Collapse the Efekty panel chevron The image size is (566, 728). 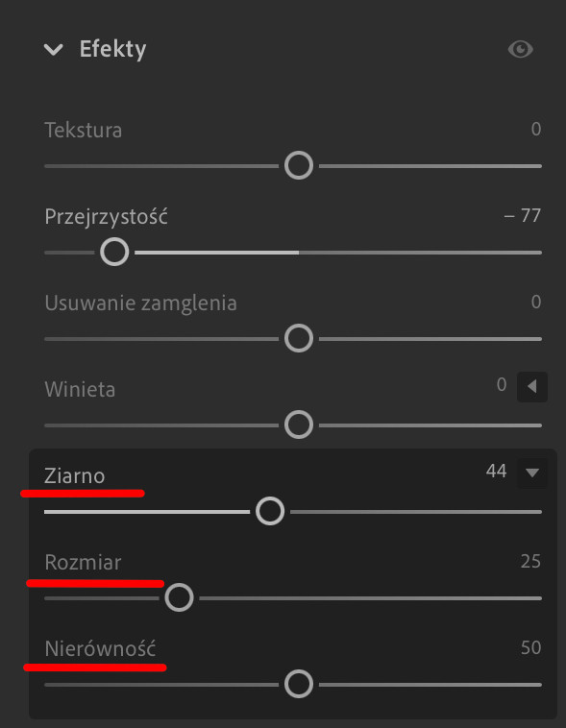(x=54, y=49)
